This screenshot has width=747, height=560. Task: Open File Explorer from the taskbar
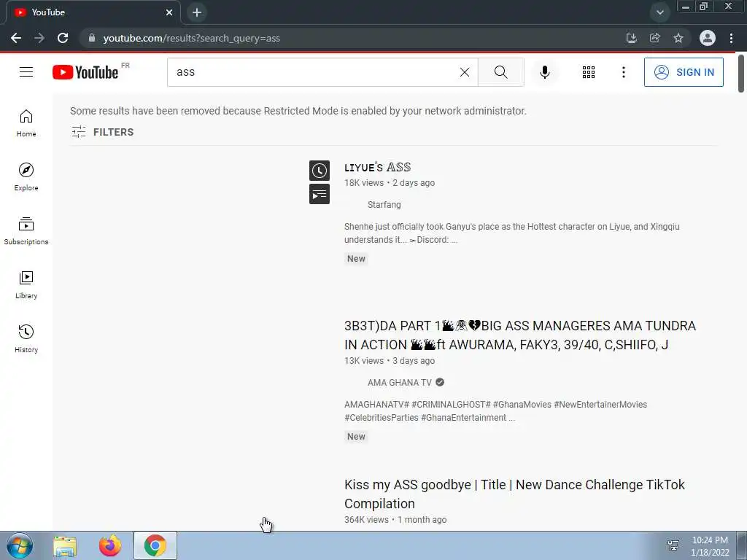click(65, 545)
